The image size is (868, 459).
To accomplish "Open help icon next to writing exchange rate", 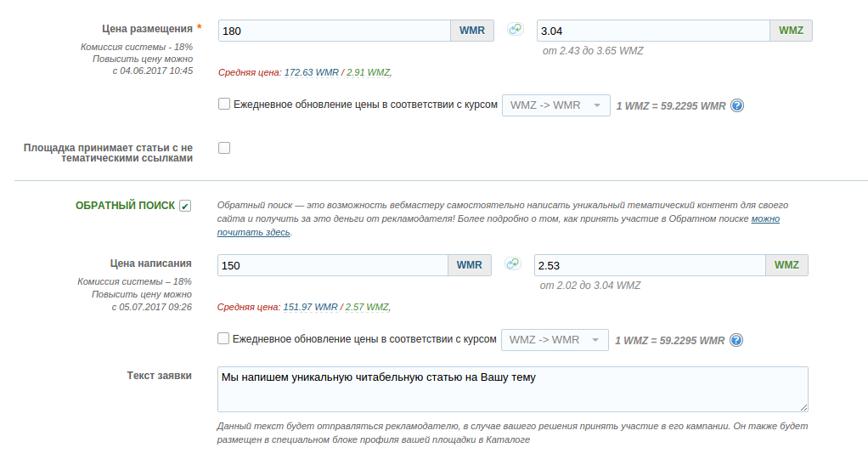I will tap(736, 340).
